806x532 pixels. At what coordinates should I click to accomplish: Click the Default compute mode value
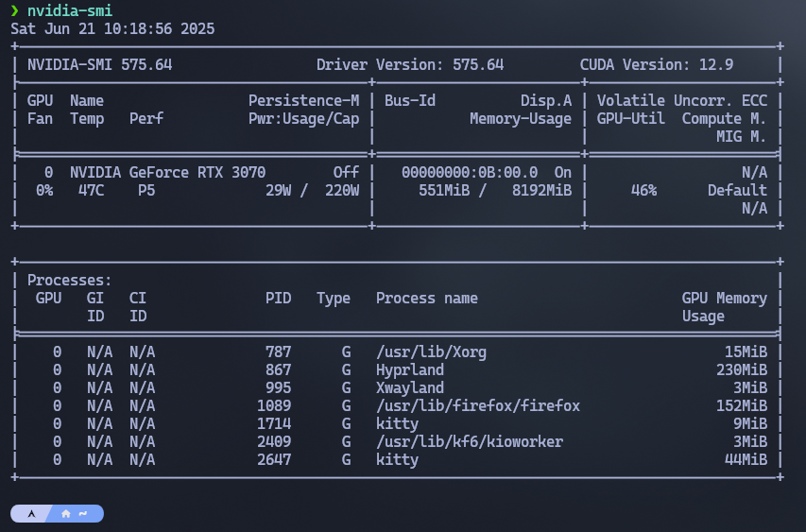737,191
